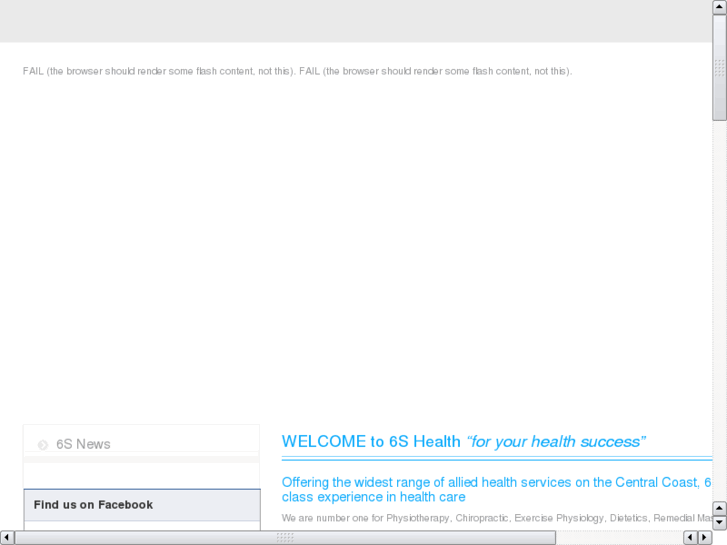Viewport: 727px width, 545px height.
Task: Click the down arrow ending the vertical scrollbar
Action: [x=719, y=523]
